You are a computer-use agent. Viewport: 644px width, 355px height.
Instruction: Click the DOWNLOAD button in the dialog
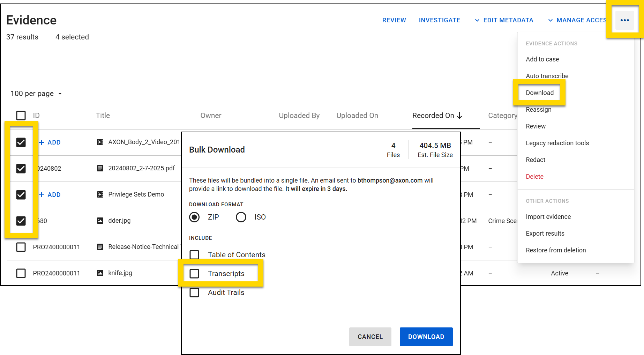tap(426, 336)
